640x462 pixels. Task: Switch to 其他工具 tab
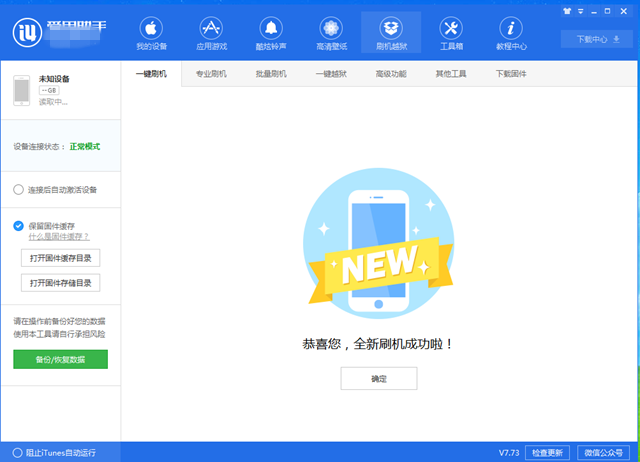451,74
